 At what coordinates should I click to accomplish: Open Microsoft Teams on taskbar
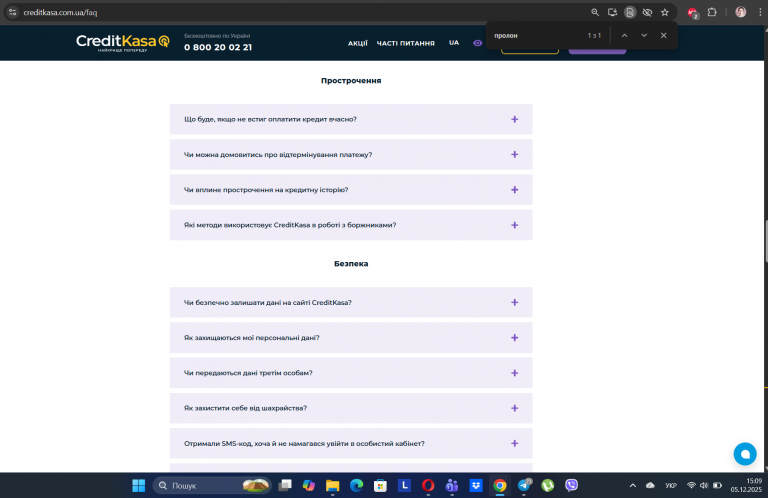(x=452, y=485)
